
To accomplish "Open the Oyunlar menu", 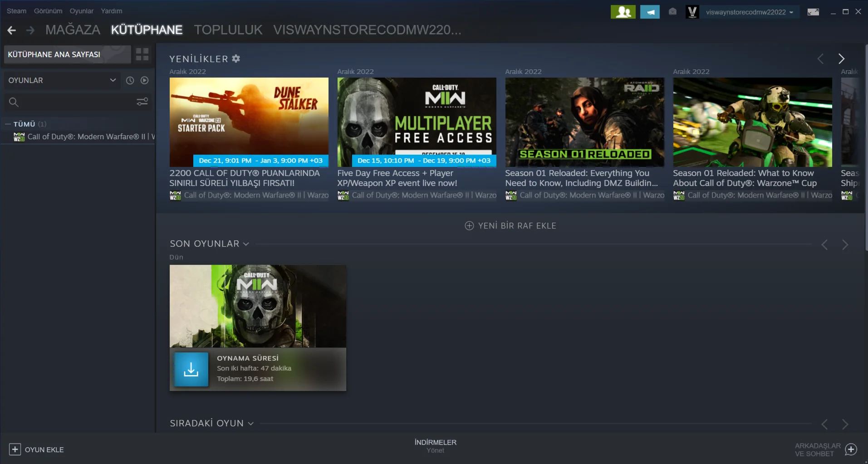I will pyautogui.click(x=82, y=11).
